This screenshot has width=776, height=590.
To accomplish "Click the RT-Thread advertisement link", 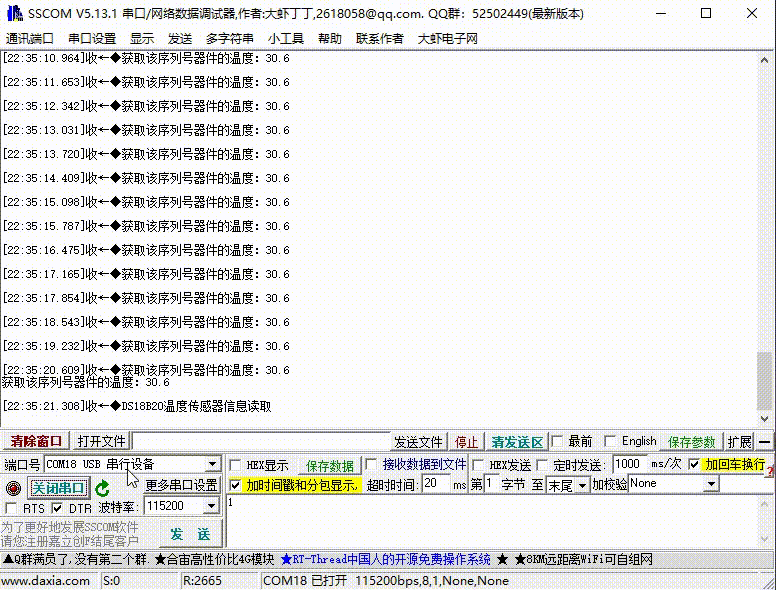I will tap(386, 559).
